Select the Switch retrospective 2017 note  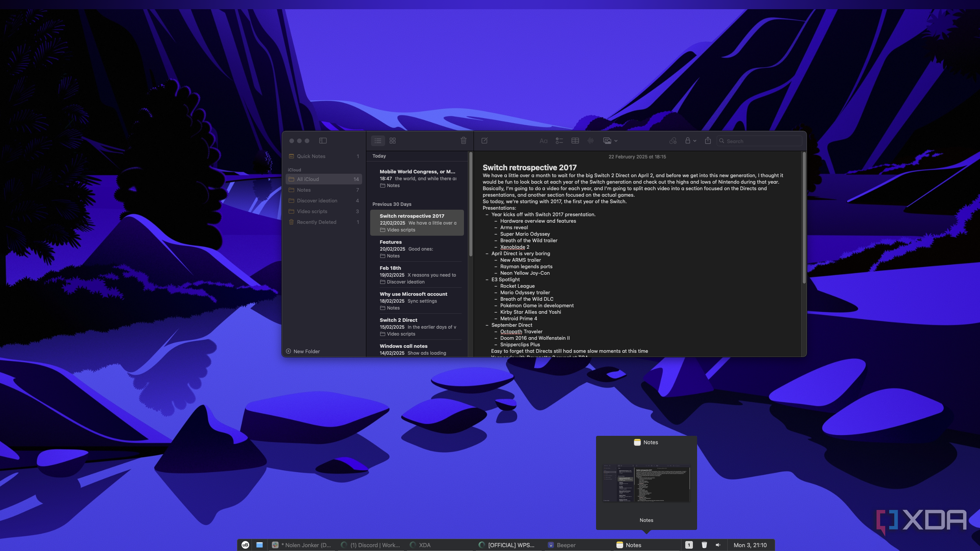coord(417,223)
